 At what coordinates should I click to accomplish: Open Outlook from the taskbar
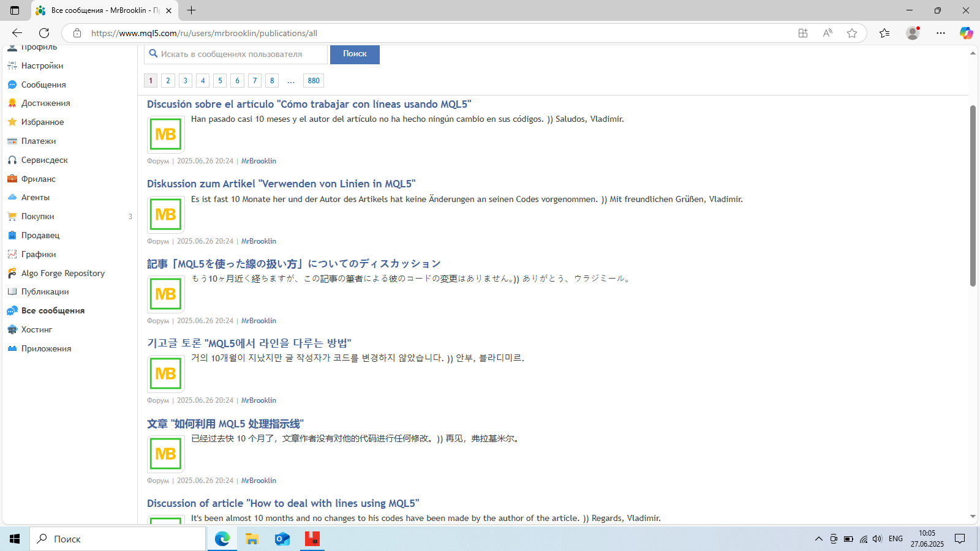pos(282,539)
